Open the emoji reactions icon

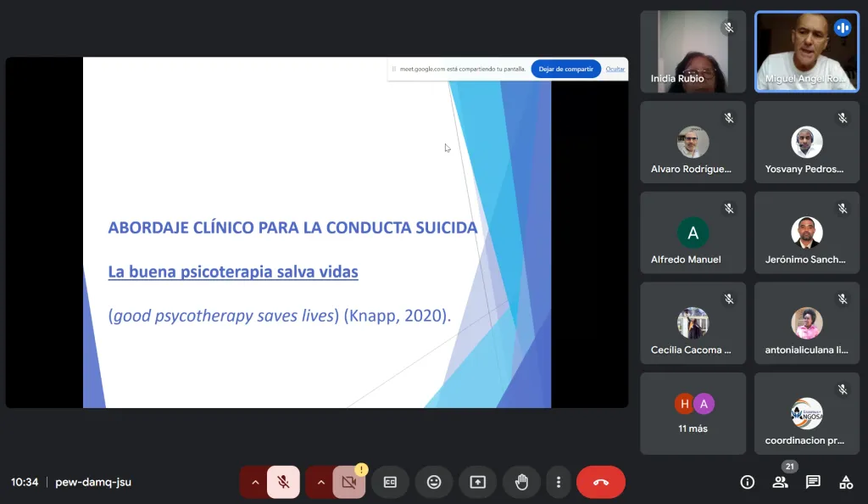pyautogui.click(x=434, y=482)
